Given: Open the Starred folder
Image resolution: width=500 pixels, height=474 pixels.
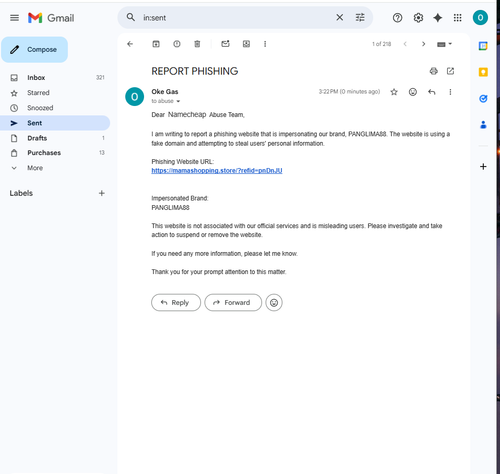Looking at the screenshot, I should 55,93.
